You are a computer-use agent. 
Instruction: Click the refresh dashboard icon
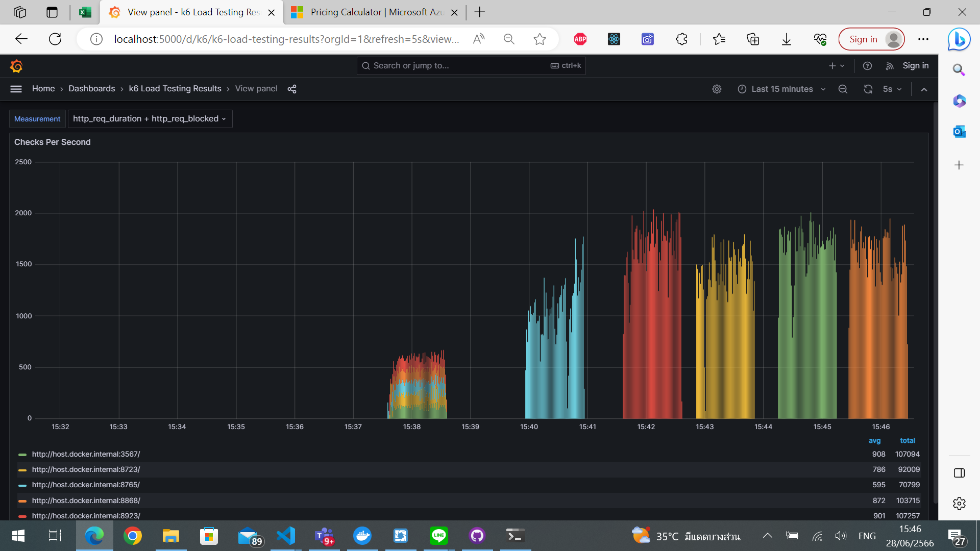[x=868, y=89]
